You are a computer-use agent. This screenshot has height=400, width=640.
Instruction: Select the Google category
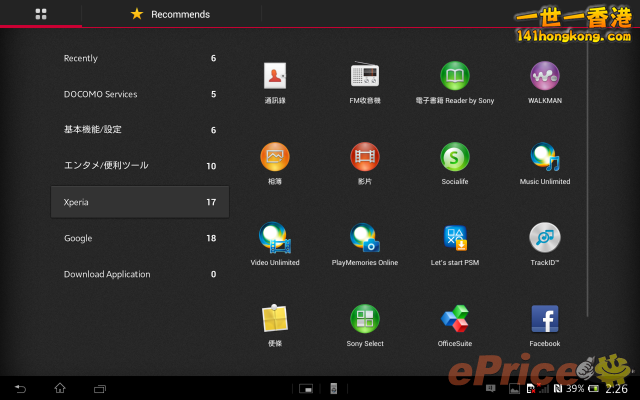coord(140,238)
